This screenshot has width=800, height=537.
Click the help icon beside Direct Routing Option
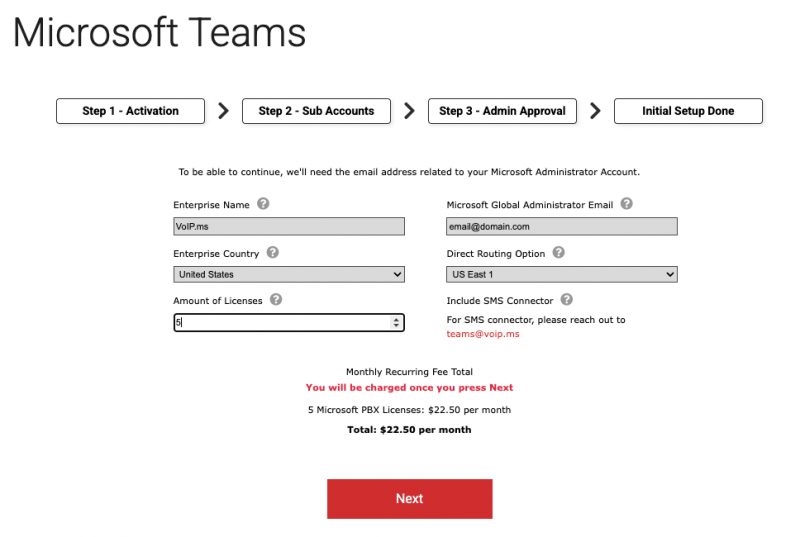[x=559, y=252]
